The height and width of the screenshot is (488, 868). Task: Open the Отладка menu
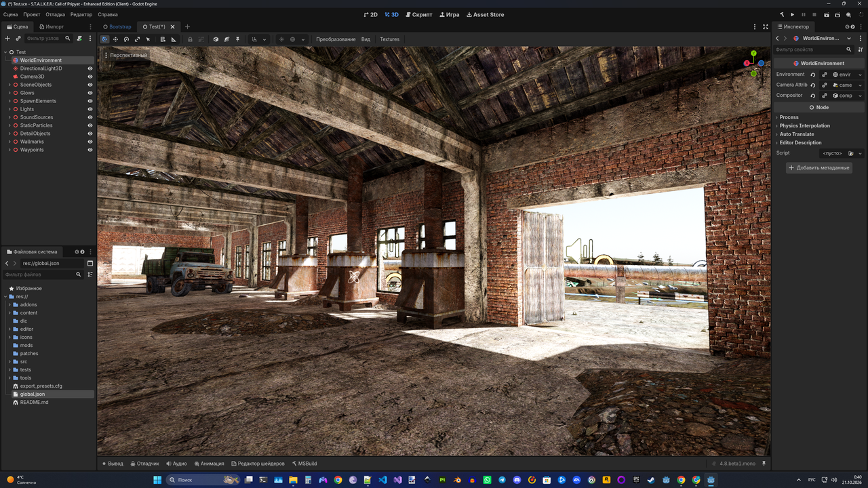click(x=56, y=14)
